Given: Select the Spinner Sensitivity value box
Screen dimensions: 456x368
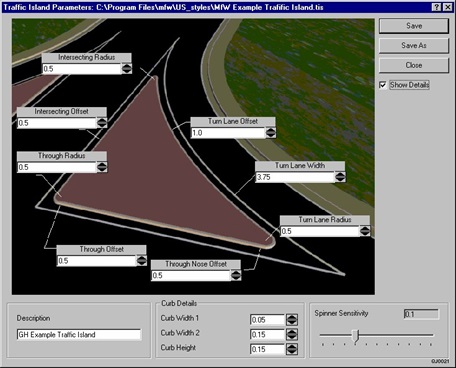Looking at the screenshot, I should [421, 314].
